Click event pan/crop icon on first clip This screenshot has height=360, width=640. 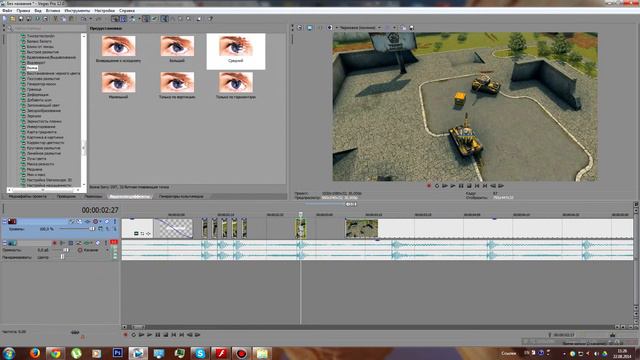tap(142, 233)
